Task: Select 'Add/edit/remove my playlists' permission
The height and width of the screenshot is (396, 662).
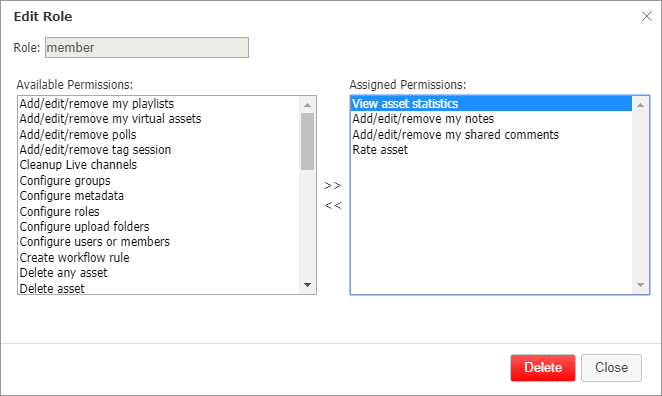Action: point(159,104)
